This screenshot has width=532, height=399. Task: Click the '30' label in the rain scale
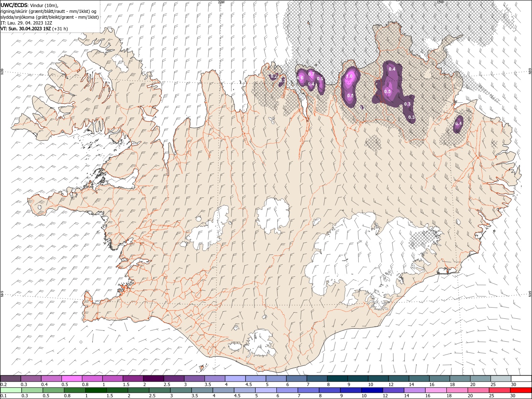pyautogui.click(x=512, y=396)
